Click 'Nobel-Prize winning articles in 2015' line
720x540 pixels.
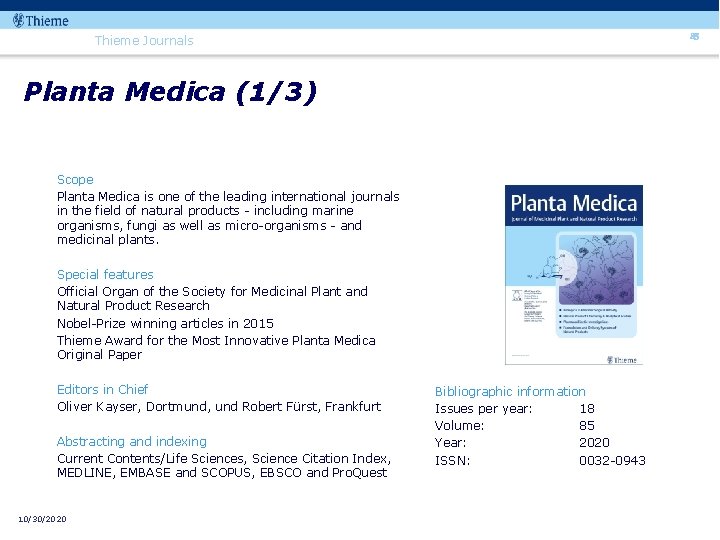[165, 324]
